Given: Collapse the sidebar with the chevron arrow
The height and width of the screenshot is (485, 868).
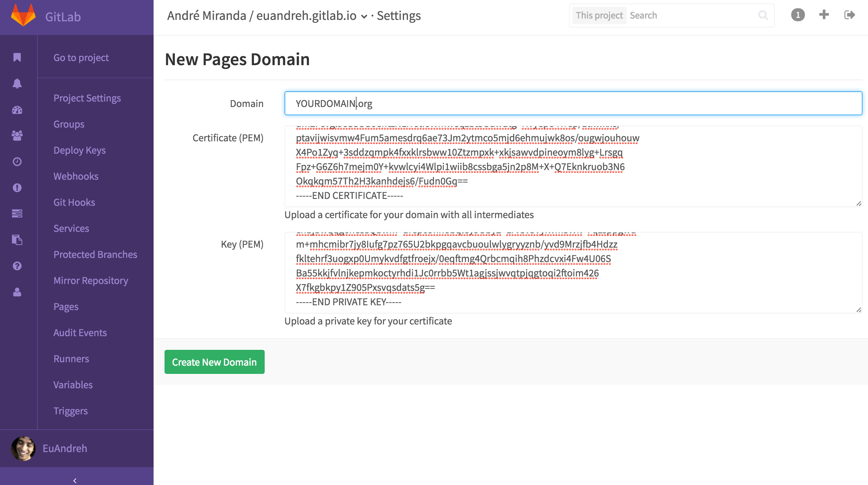Looking at the screenshot, I should (75, 480).
